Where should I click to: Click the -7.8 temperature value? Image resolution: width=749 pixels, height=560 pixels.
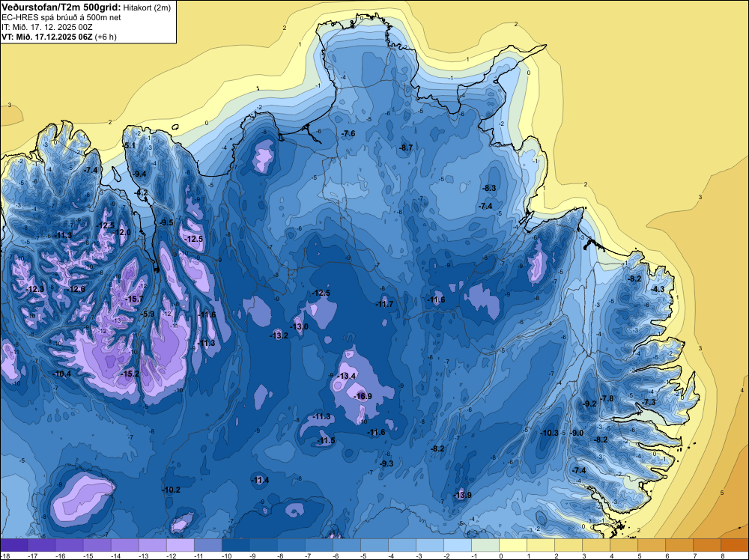pyautogui.click(x=607, y=398)
